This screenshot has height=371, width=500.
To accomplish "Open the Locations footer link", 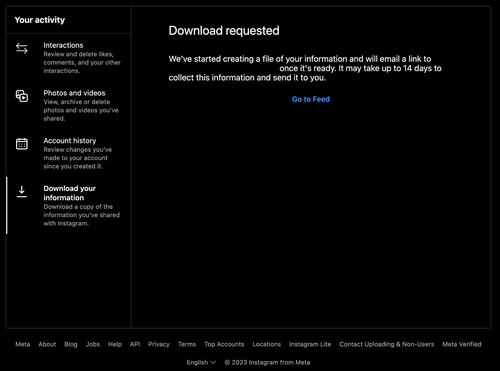I will (x=267, y=344).
